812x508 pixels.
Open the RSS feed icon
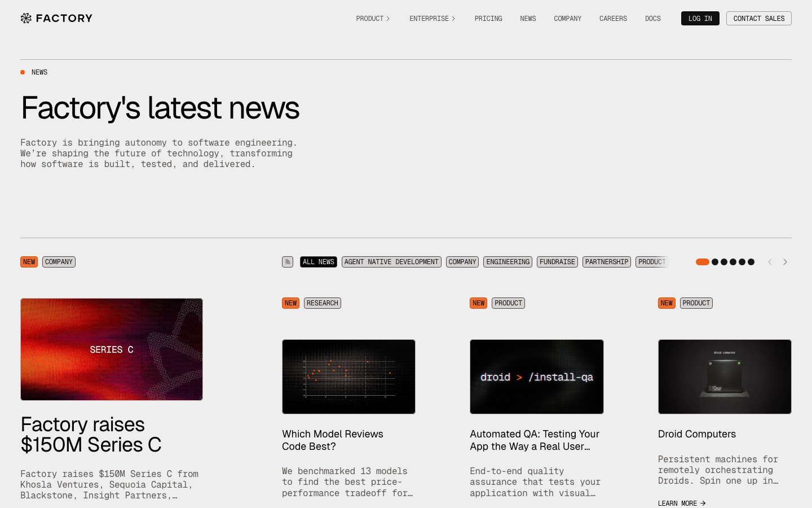288,262
